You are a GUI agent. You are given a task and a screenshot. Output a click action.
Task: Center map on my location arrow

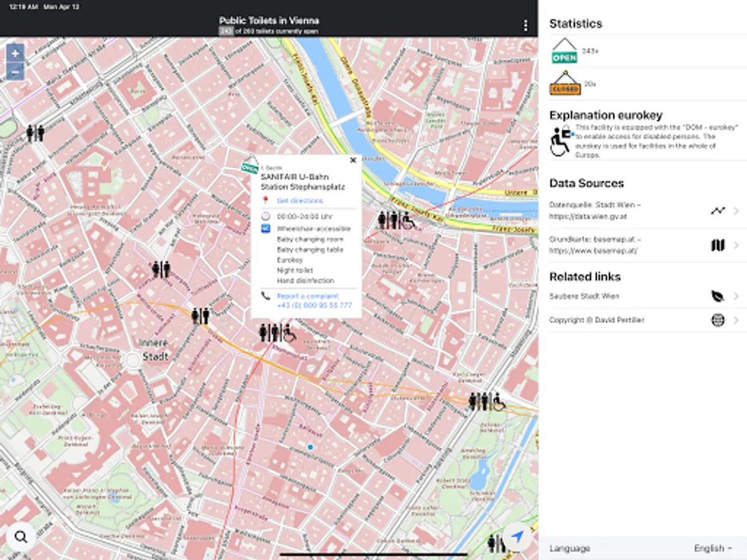point(517,536)
